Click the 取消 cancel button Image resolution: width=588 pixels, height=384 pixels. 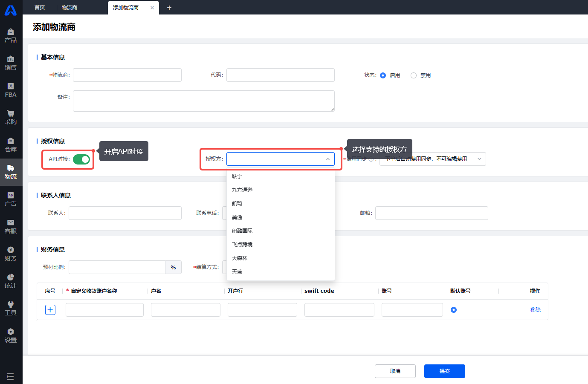[395, 371]
